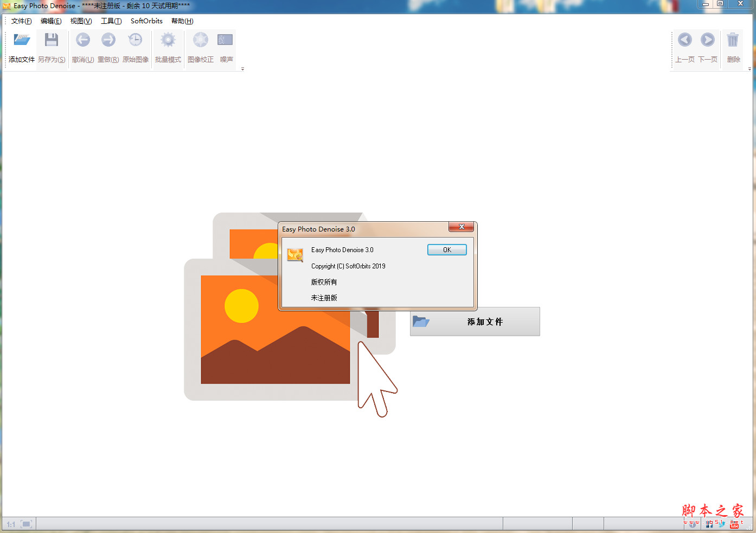Close the Easy Photo Denoise 3.0 dialog
The image size is (756, 533).
click(462, 227)
